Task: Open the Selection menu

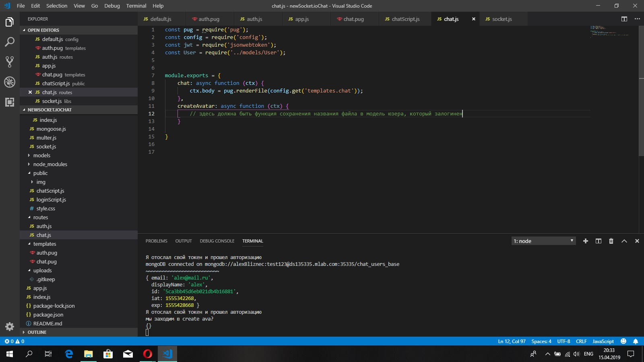Action: click(x=57, y=6)
